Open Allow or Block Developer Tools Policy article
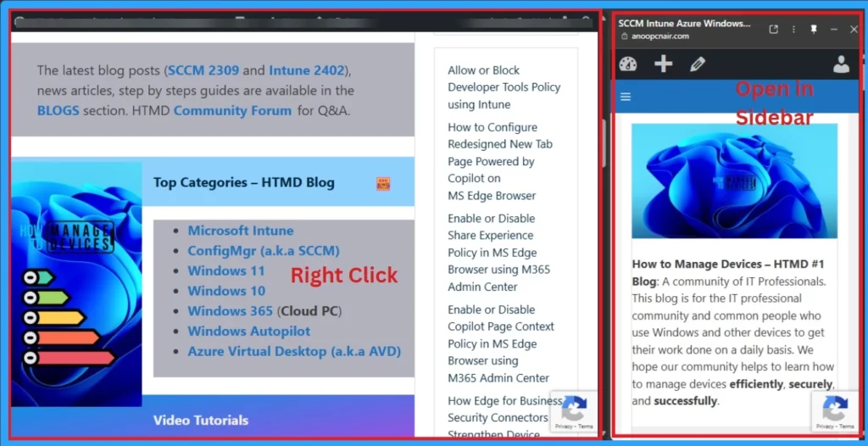 tap(504, 87)
